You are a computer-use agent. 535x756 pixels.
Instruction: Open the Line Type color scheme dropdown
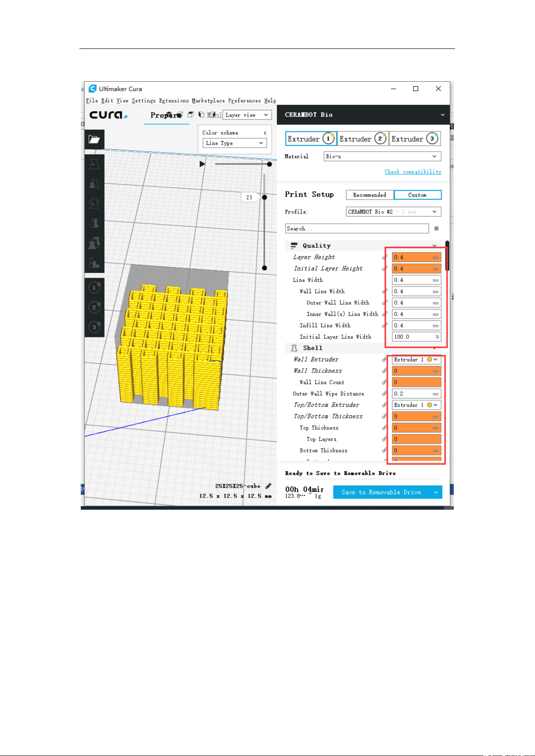coord(235,143)
